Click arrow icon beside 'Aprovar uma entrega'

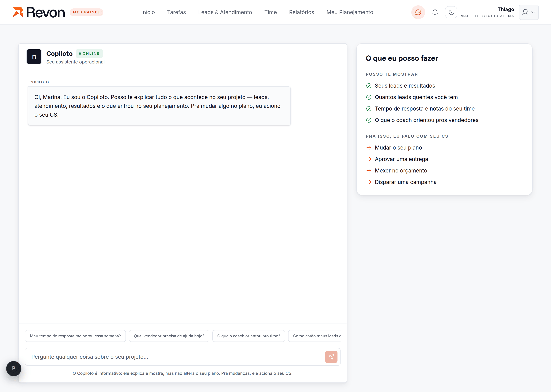pyautogui.click(x=369, y=159)
